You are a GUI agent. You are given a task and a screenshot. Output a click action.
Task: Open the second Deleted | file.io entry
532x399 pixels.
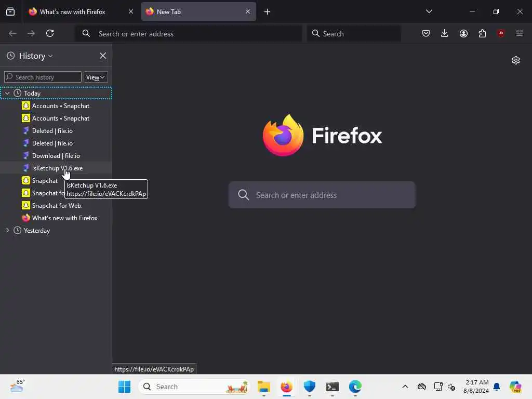(56, 143)
